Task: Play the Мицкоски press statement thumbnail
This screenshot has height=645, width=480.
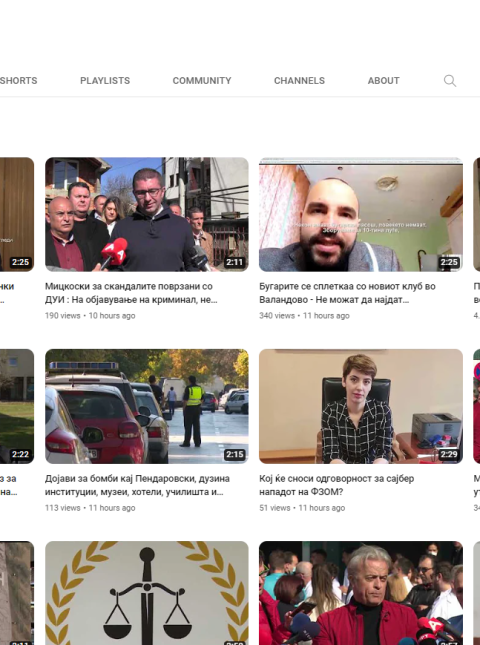Action: click(147, 214)
